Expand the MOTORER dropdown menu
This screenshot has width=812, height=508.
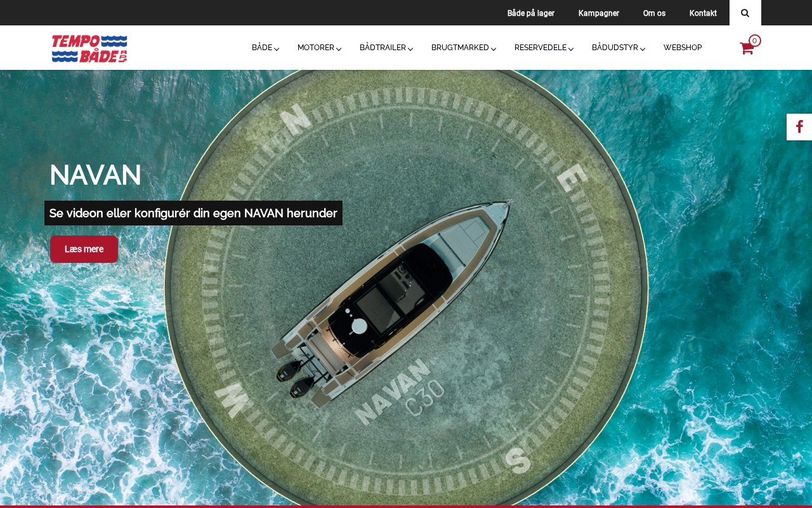319,48
